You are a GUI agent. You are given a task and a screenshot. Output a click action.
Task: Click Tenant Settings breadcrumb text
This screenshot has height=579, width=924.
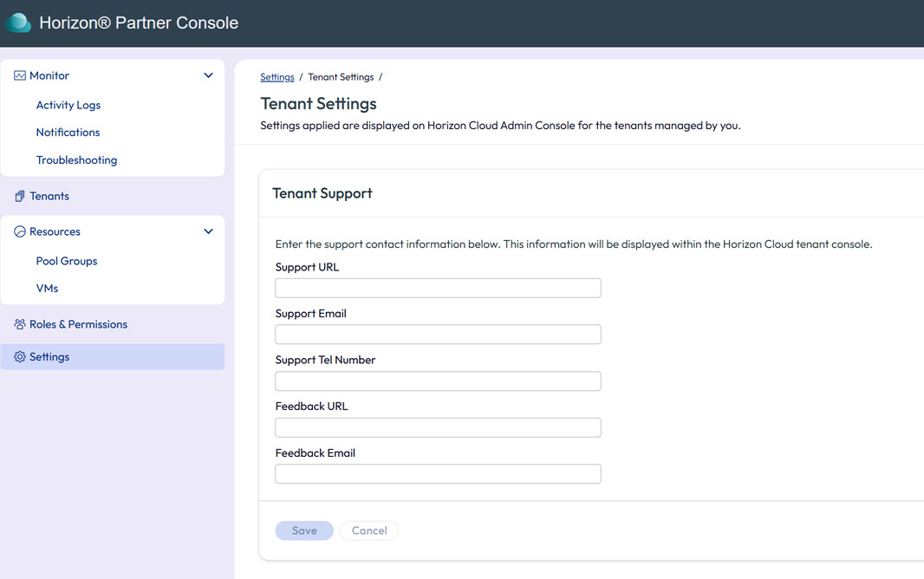pyautogui.click(x=341, y=77)
